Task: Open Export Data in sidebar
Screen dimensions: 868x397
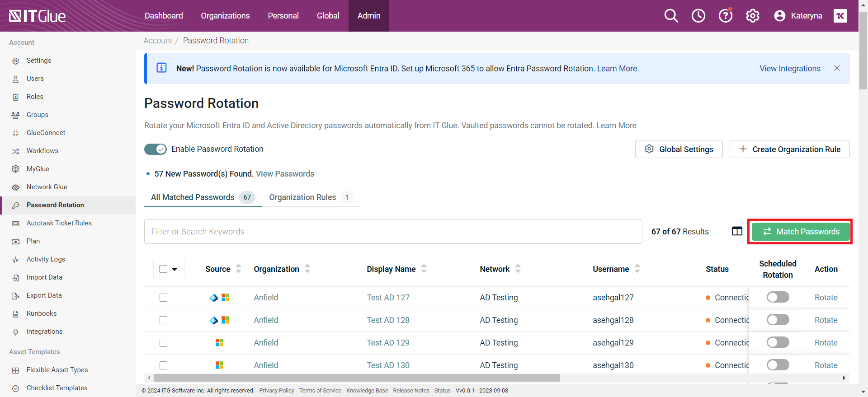Action: 44,295
